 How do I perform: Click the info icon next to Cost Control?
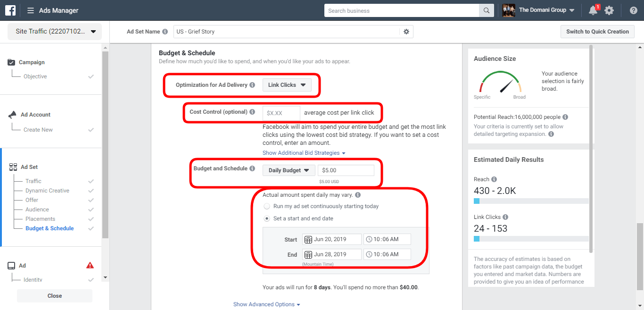click(x=252, y=112)
